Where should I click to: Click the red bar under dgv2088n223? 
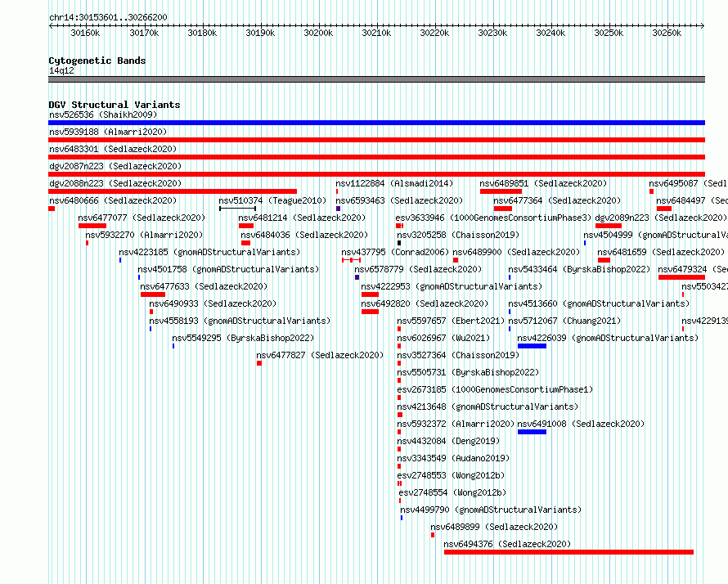click(x=173, y=191)
